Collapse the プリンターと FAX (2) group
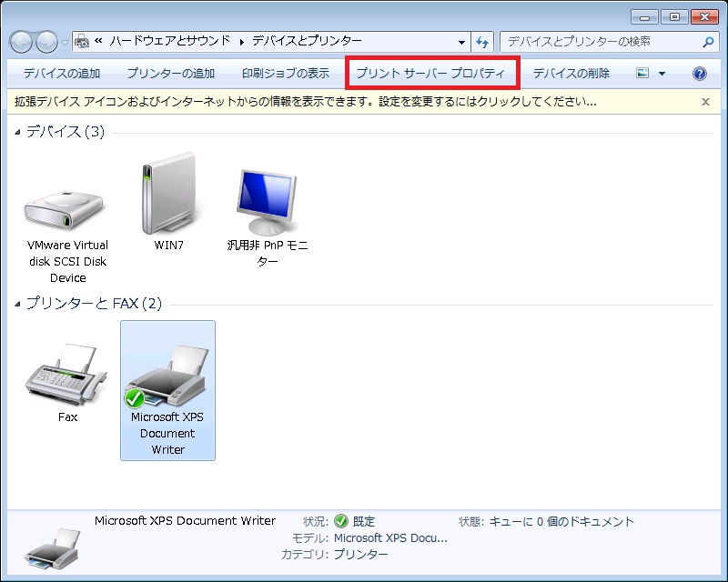Viewport: 728px width, 582px height. click(x=18, y=304)
